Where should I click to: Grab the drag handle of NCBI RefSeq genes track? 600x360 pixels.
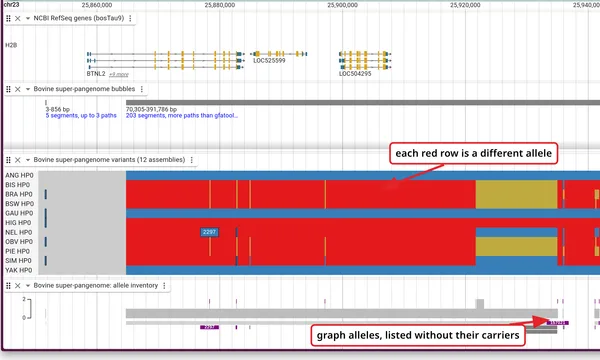pyautogui.click(x=8, y=18)
